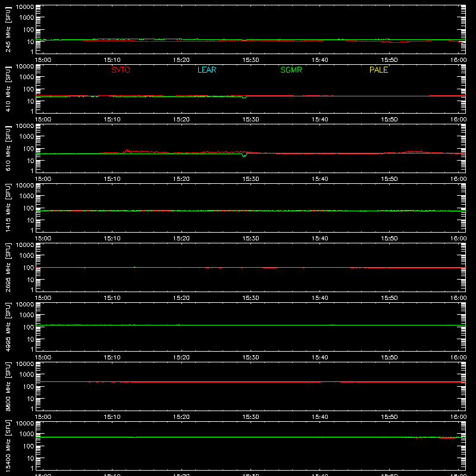Click the 100 tick value on 2695 MHz panel
Viewport: 476px width, 476px height.
29,268
